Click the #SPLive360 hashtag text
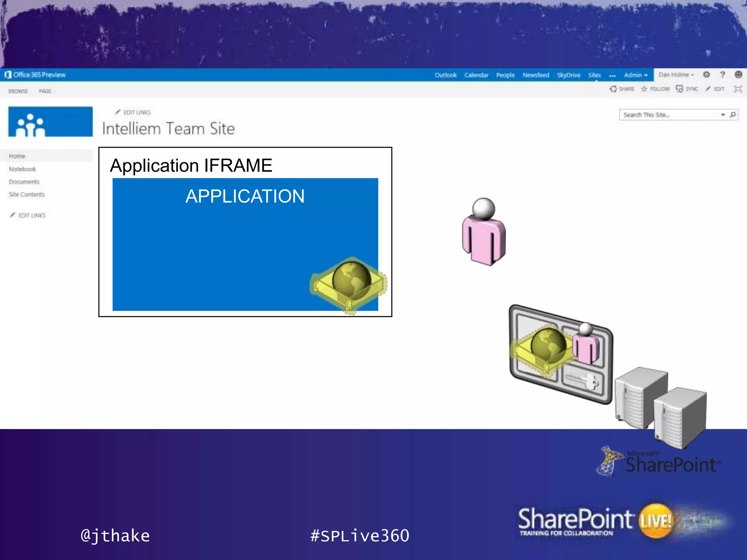747x560 pixels. 360,536
